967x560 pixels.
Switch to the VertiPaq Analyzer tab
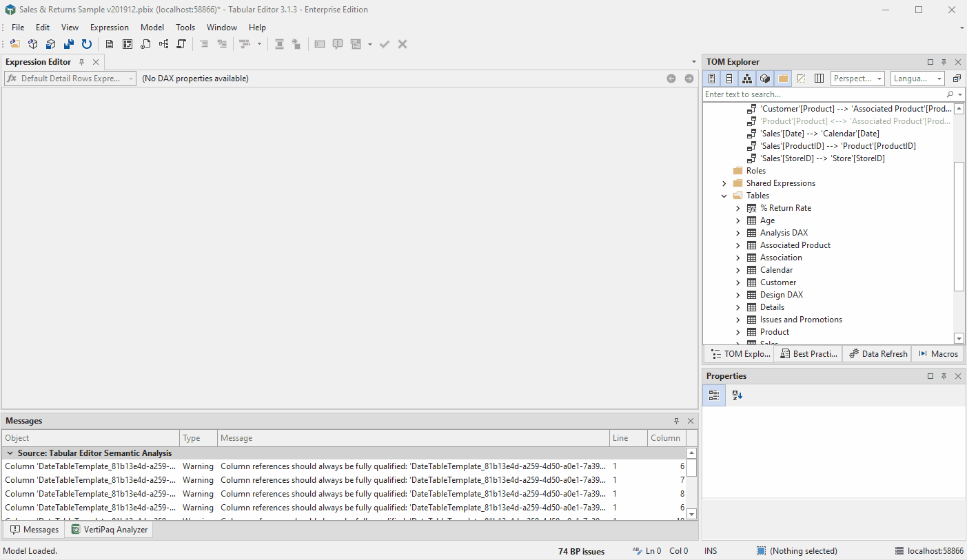pos(109,530)
